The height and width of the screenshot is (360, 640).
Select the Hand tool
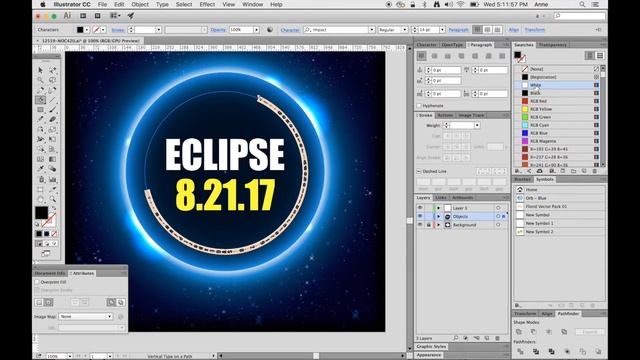pos(40,199)
